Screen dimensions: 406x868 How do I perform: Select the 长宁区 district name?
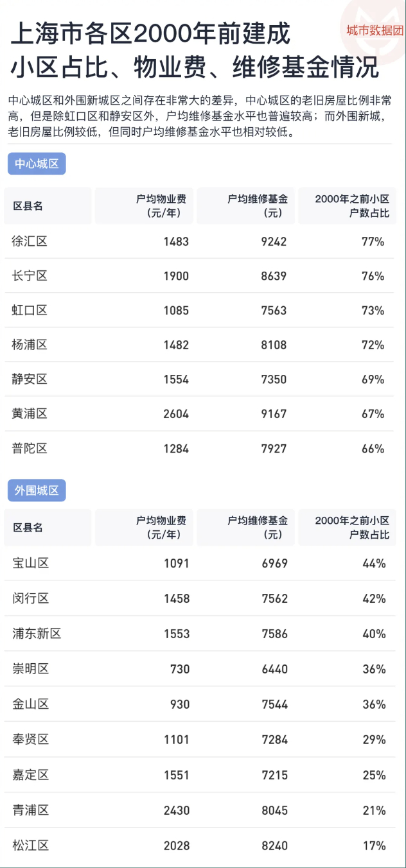point(30,276)
